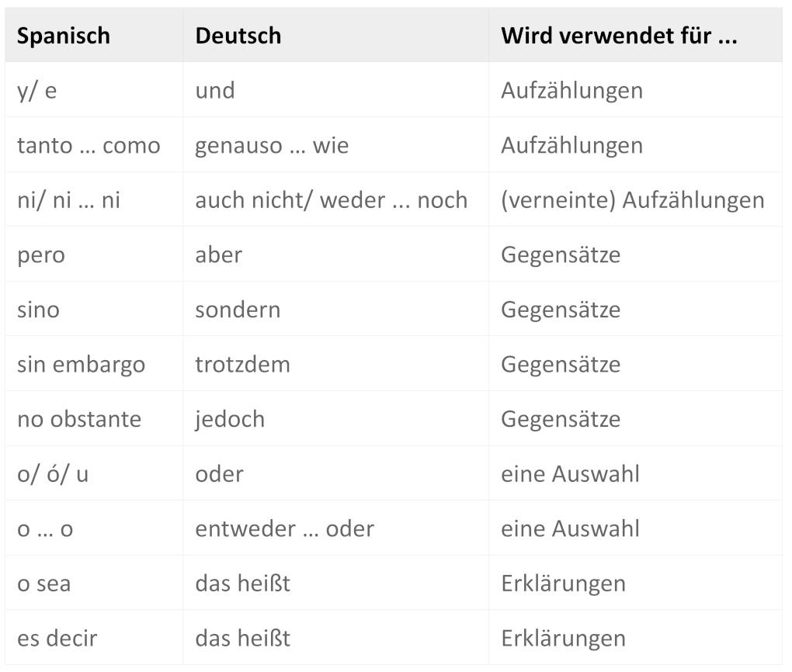Viewport: 792px width, 672px height.
Task: Click the 'ni/ ni … ni' cell
Action: (69, 200)
